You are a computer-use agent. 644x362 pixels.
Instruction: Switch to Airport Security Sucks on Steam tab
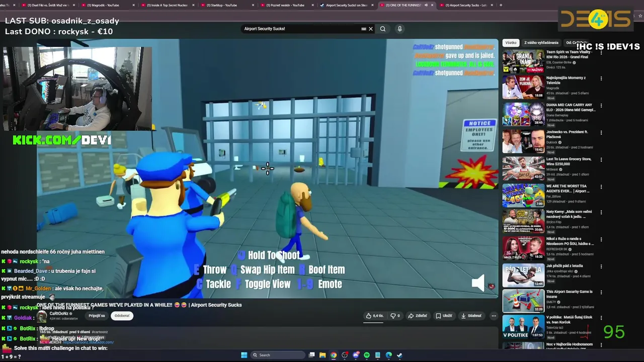pyautogui.click(x=347, y=5)
